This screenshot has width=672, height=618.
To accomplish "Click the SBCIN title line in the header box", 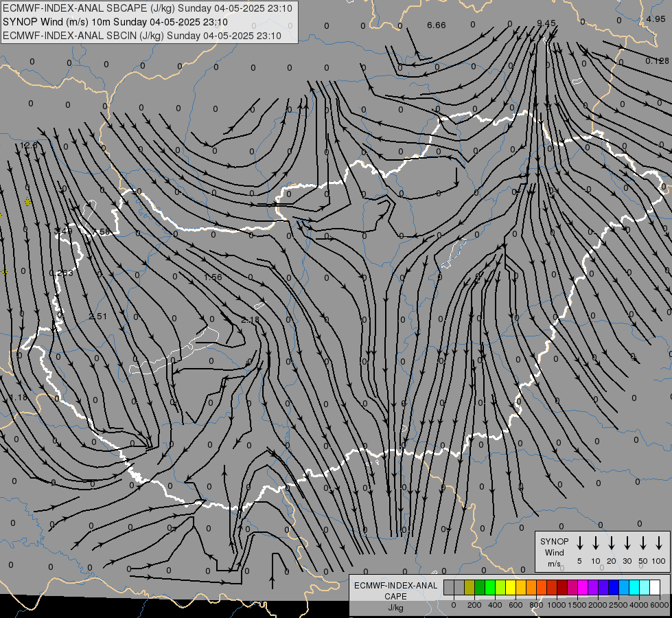I will [142, 36].
